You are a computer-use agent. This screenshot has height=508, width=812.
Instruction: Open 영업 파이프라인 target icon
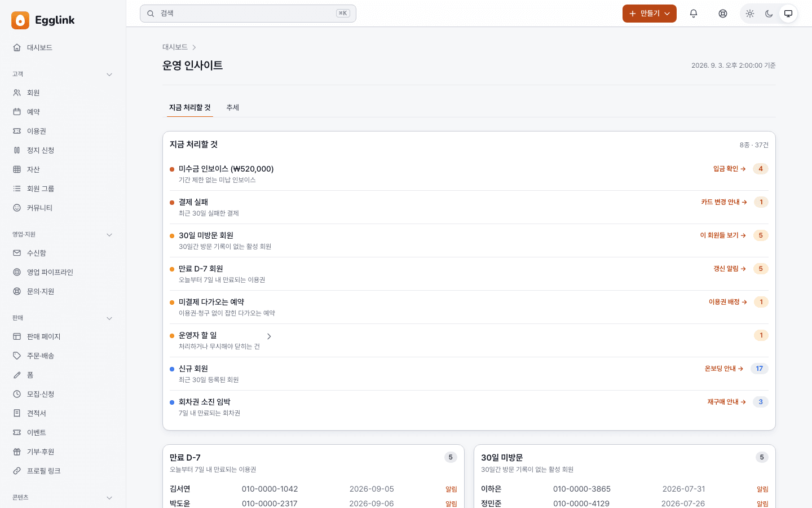[17, 272]
